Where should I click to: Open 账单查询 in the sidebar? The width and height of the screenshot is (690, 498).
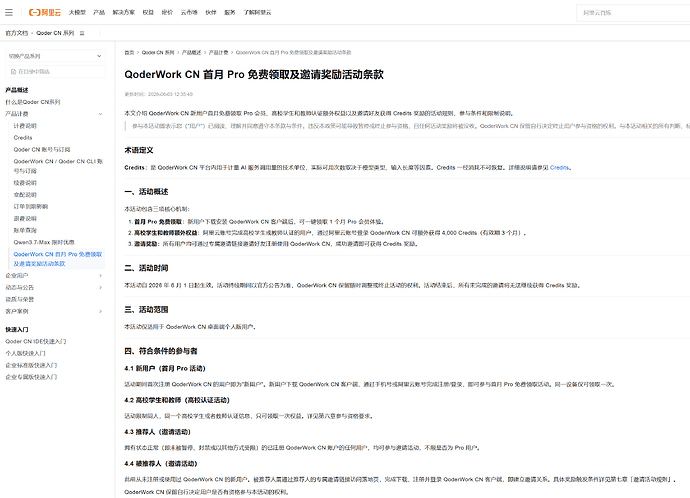[25, 231]
